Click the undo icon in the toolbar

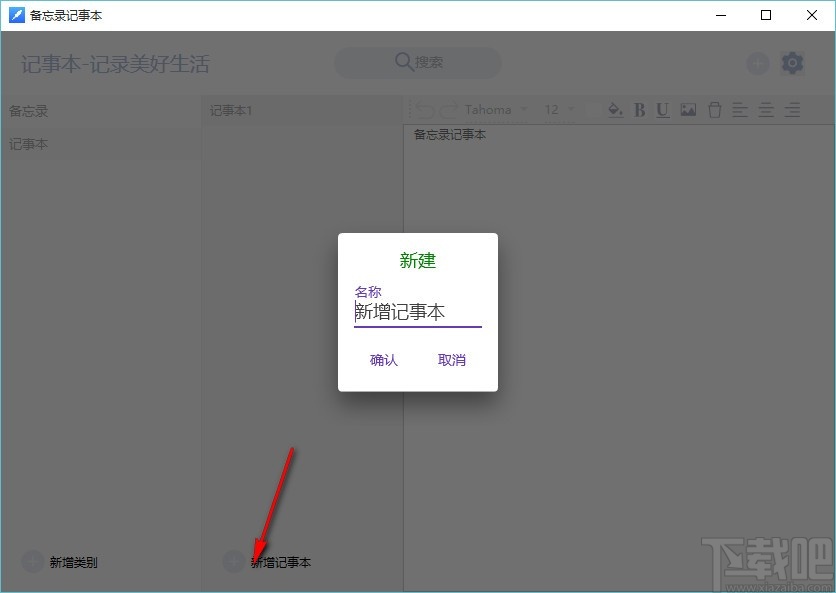[420, 111]
